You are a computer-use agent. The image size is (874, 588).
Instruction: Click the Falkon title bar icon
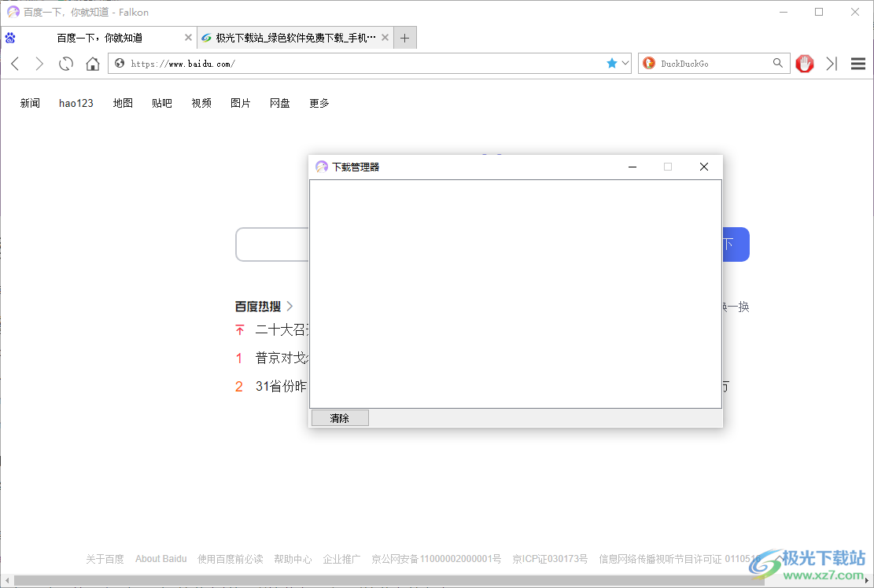[x=13, y=12]
